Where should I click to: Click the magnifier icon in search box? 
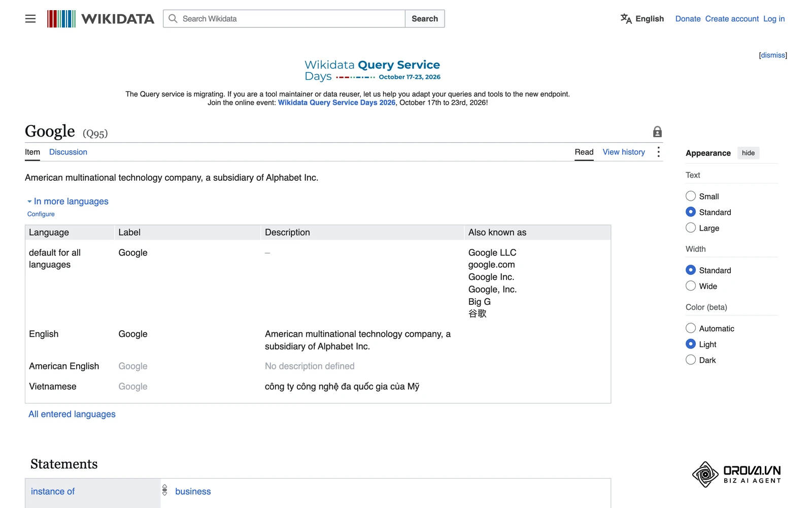pyautogui.click(x=173, y=19)
